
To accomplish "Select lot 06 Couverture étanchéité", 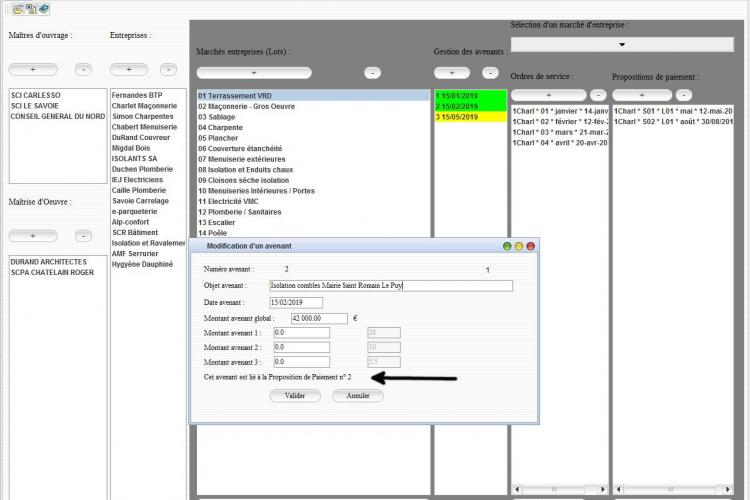I will (x=314, y=148).
